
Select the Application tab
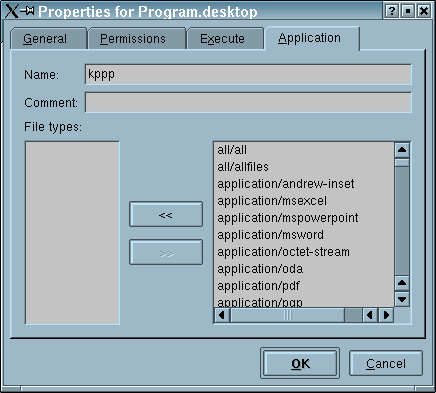312,38
